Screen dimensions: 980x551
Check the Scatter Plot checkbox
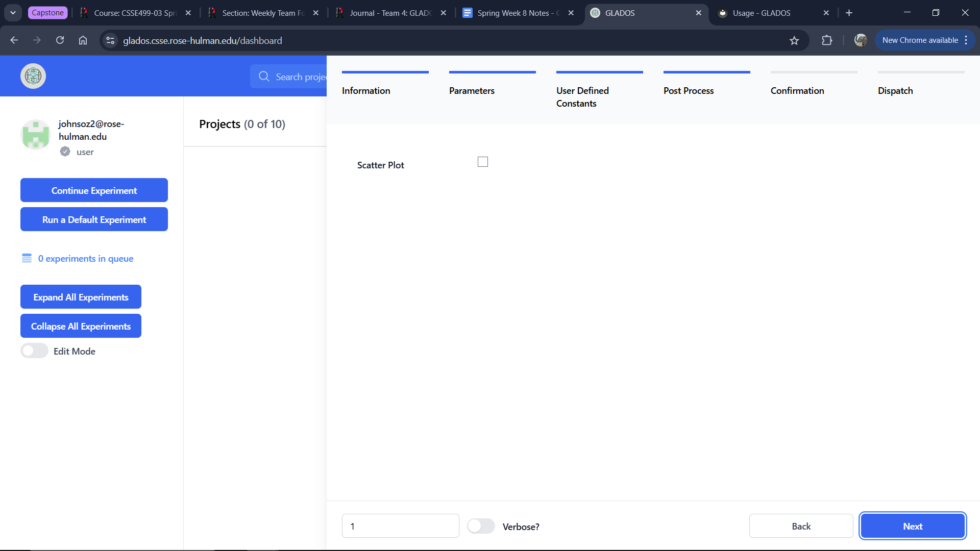482,162
